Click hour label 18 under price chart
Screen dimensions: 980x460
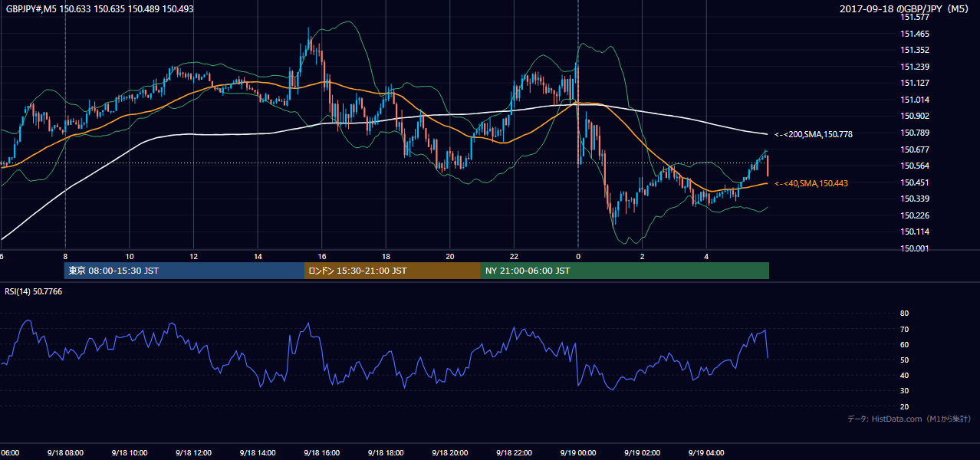tap(386, 257)
